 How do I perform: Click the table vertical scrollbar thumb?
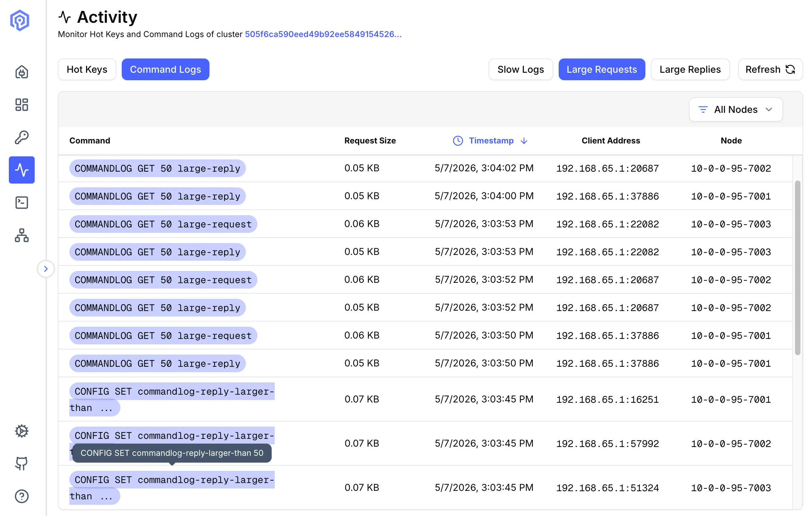pos(797,268)
